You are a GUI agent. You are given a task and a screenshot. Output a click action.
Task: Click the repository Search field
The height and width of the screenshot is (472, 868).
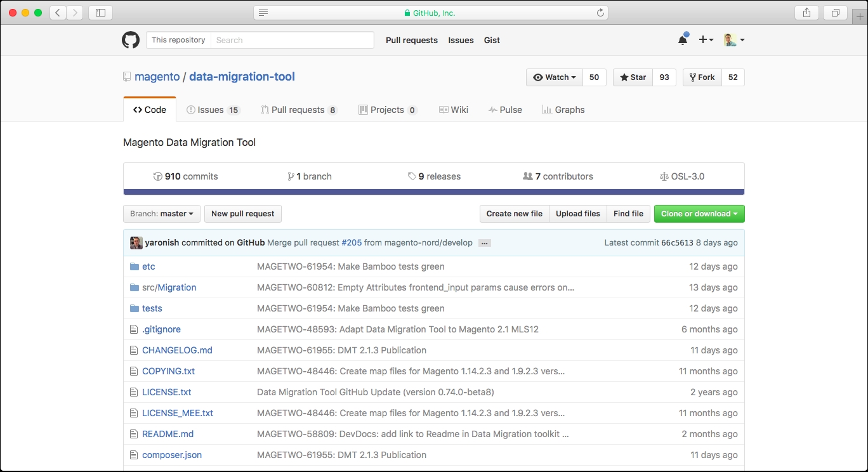292,40
